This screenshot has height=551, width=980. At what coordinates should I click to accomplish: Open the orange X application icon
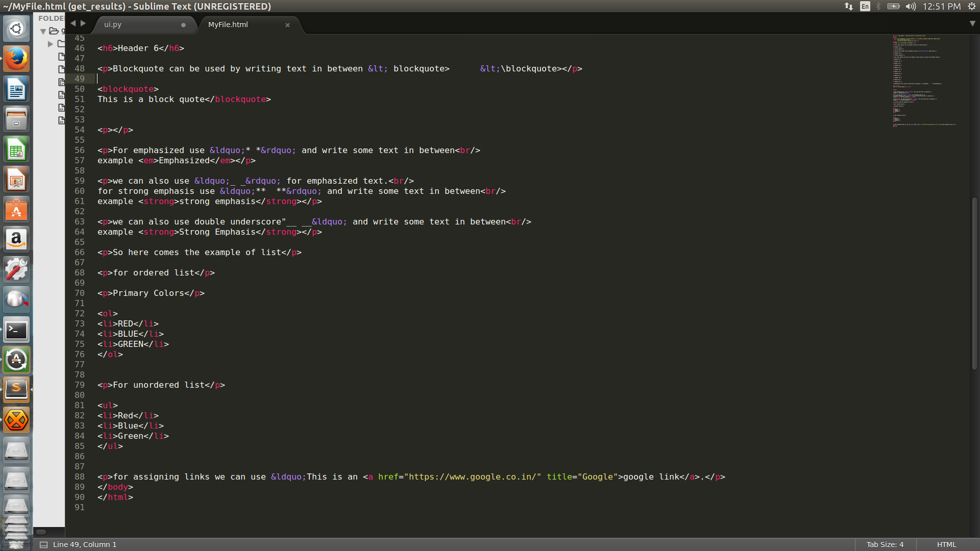16,420
